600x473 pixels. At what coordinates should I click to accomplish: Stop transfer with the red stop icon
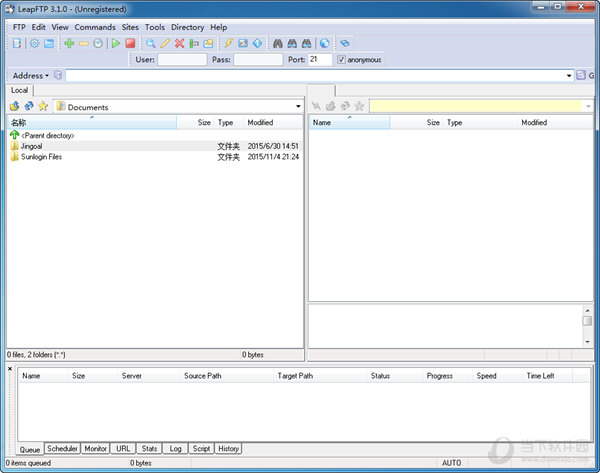[x=130, y=43]
